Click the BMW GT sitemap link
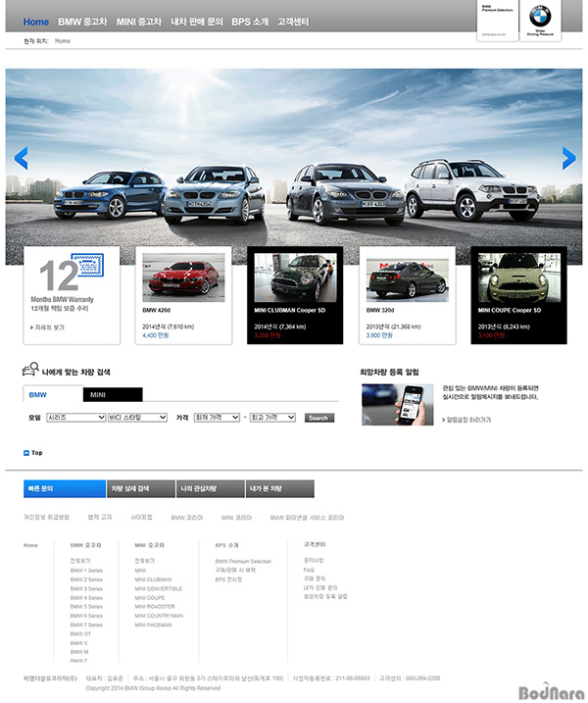The height and width of the screenshot is (703, 588). 80,634
